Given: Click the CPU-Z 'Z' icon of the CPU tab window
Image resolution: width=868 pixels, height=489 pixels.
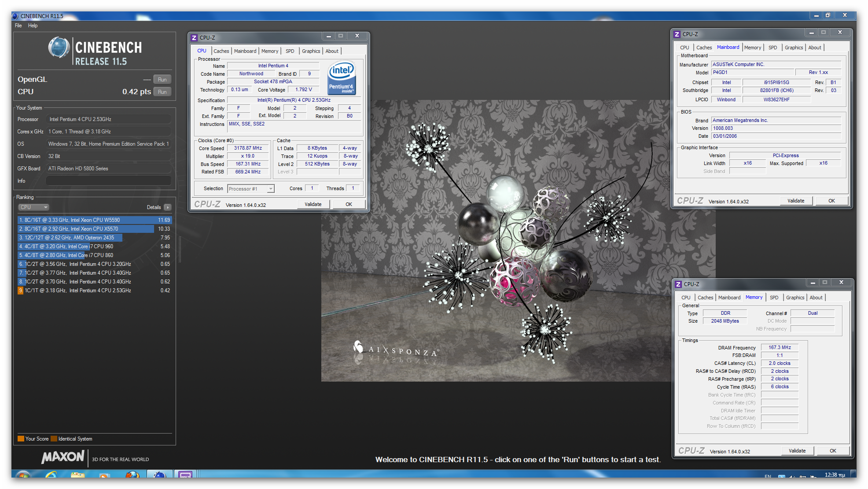Looking at the screenshot, I should 194,38.
